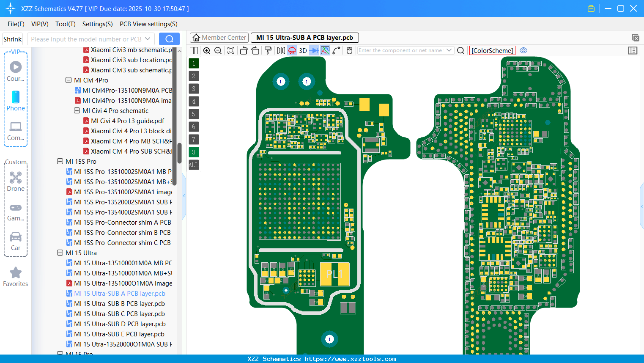This screenshot has height=363, width=644.
Task: Open the Member Center
Action: coord(219,38)
